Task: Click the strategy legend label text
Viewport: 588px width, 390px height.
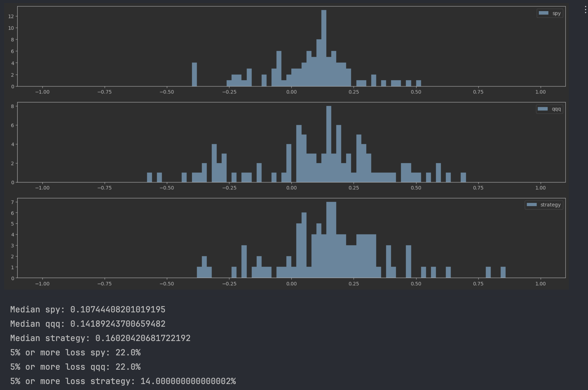Action: pyautogui.click(x=550, y=205)
